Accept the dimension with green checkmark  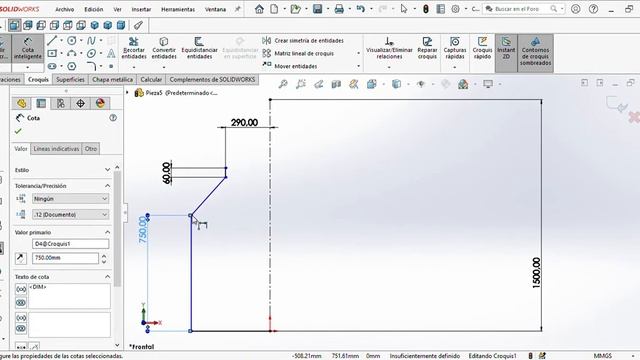pos(18,131)
